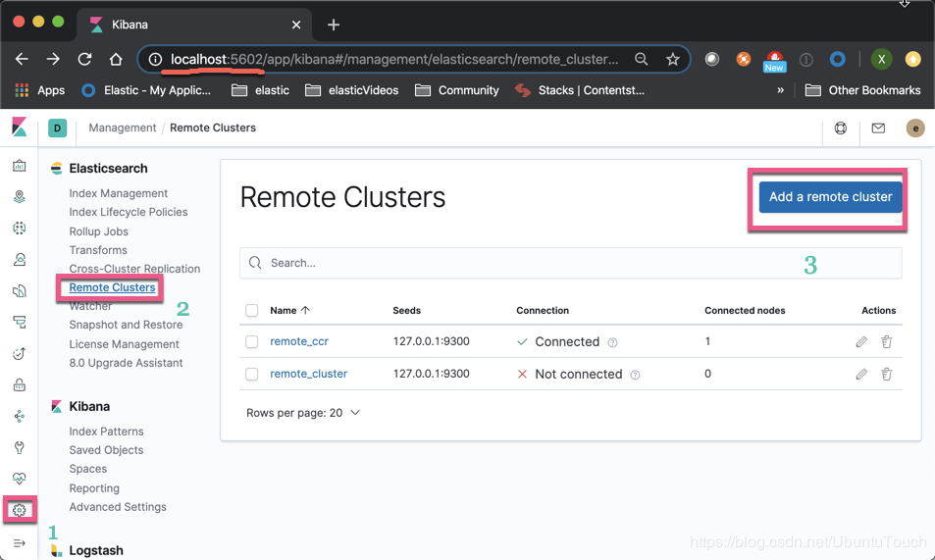Open Index Lifecycle Policies
The height and width of the screenshot is (560, 935).
coord(129,212)
